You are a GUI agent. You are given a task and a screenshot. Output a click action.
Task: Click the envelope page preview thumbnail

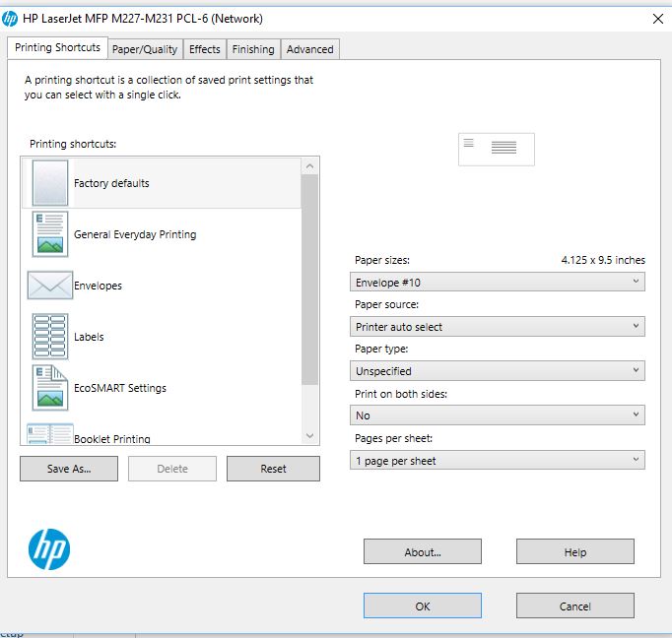[x=497, y=149]
